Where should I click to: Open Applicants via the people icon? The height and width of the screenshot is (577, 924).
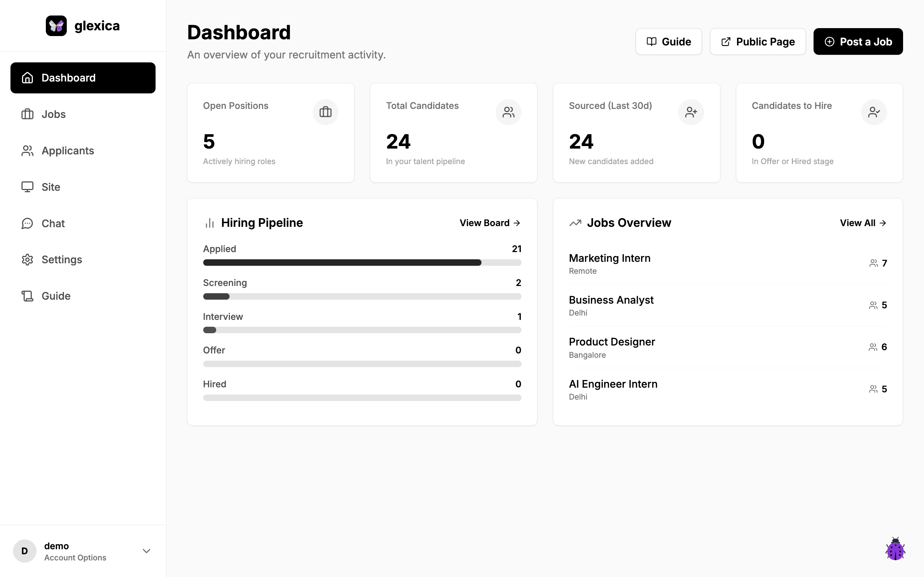(27, 150)
